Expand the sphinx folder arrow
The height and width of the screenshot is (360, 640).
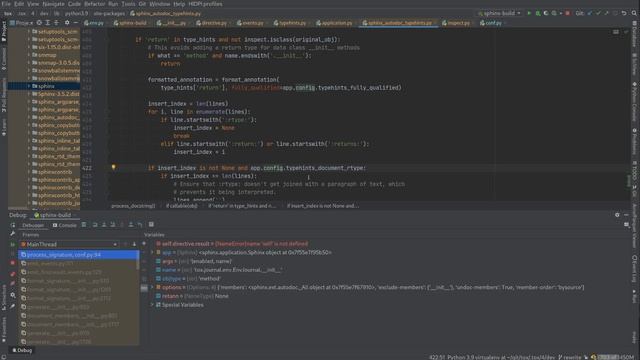29,86
